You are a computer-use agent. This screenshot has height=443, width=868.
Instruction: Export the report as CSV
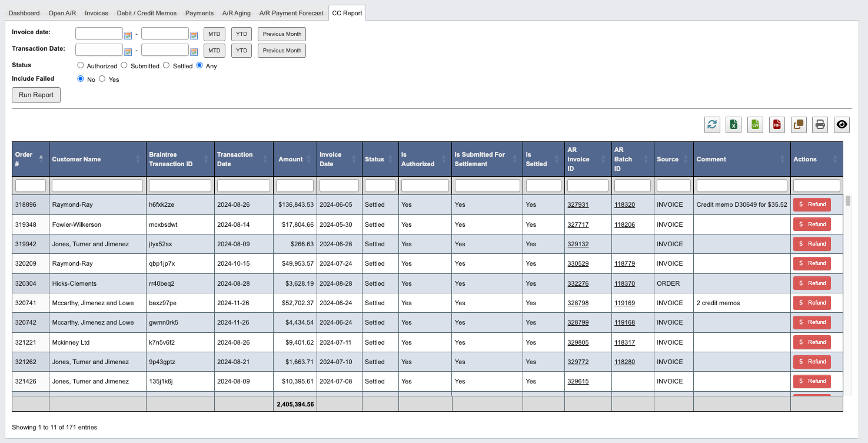tap(755, 124)
